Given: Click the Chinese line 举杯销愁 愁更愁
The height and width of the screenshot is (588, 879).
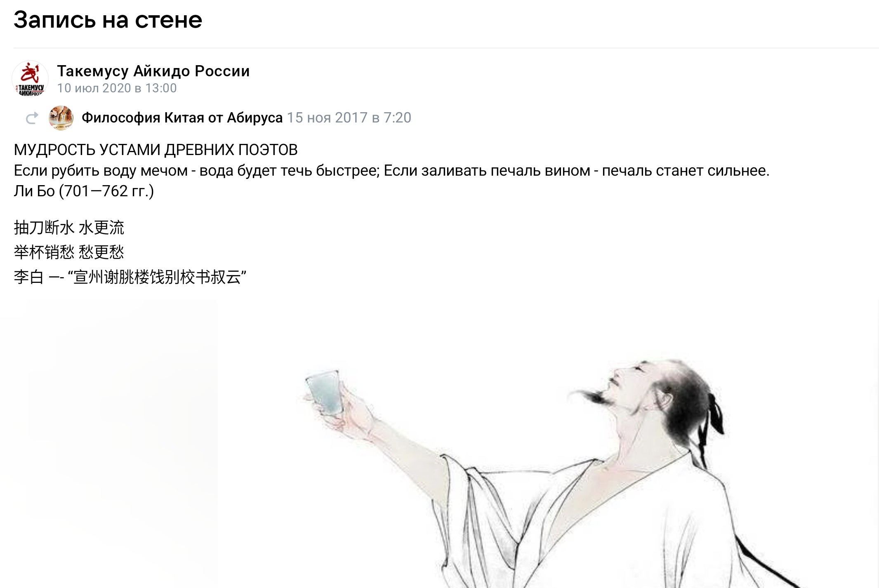Looking at the screenshot, I should 69,252.
